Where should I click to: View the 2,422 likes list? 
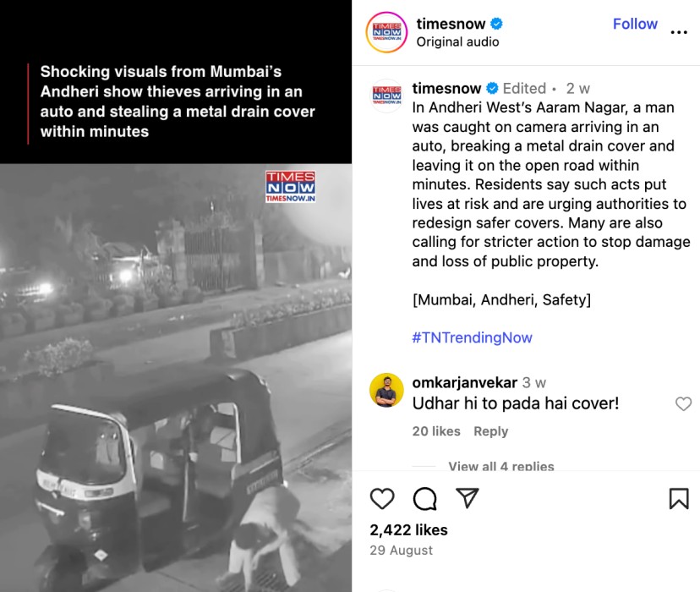click(408, 530)
